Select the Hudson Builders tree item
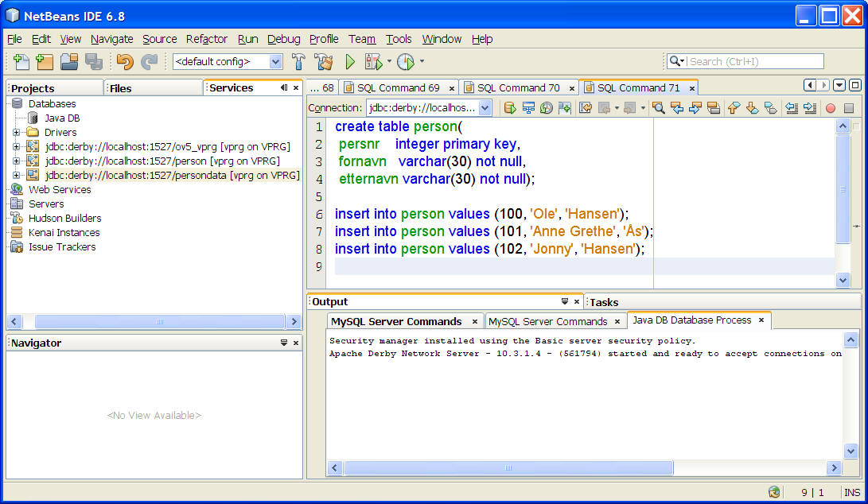Viewport: 868px width, 504px height. pos(64,219)
